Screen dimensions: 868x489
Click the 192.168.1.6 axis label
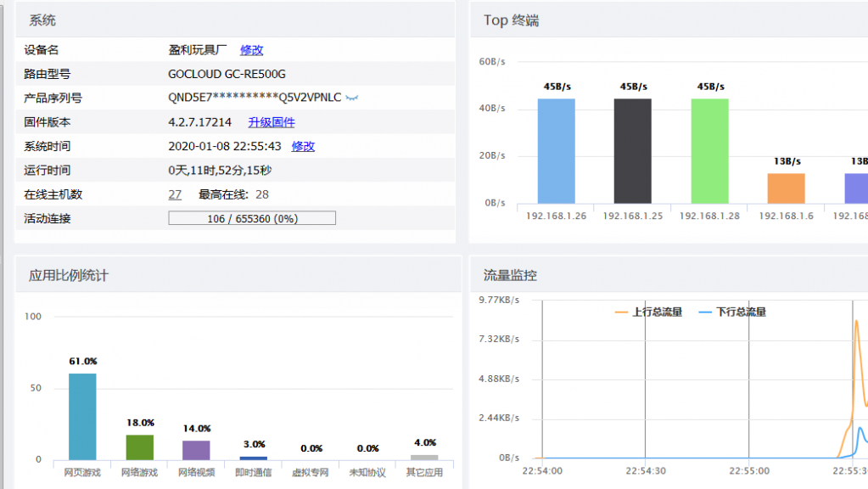click(786, 216)
